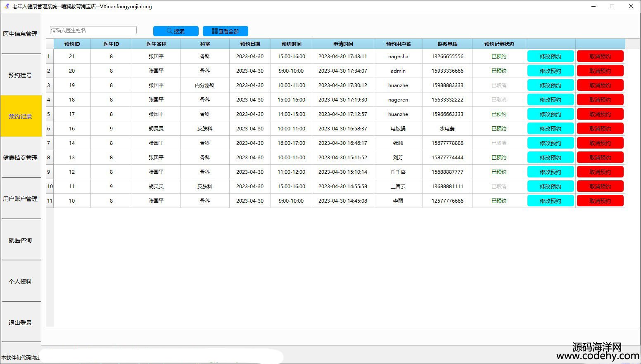Focus the doctor name search field

[93, 30]
